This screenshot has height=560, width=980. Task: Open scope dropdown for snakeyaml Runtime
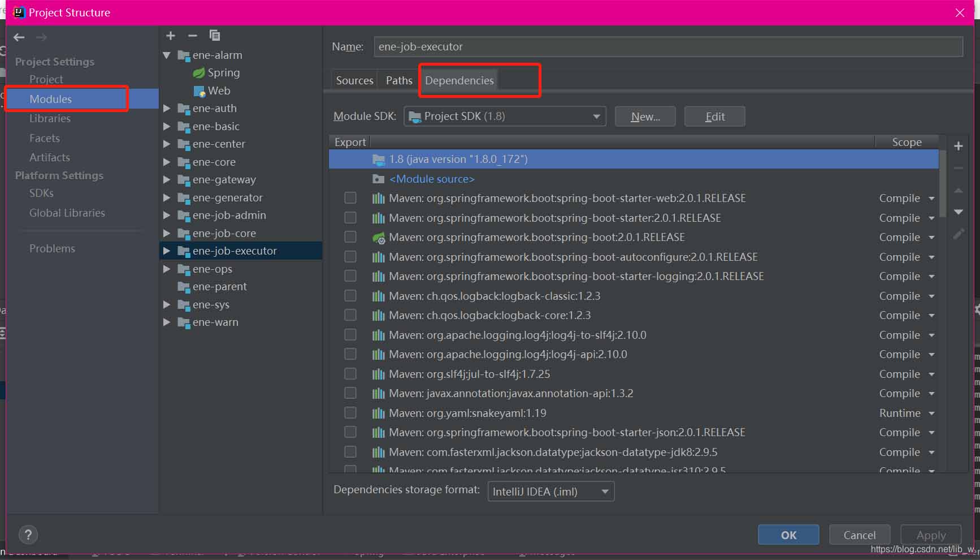click(x=931, y=413)
